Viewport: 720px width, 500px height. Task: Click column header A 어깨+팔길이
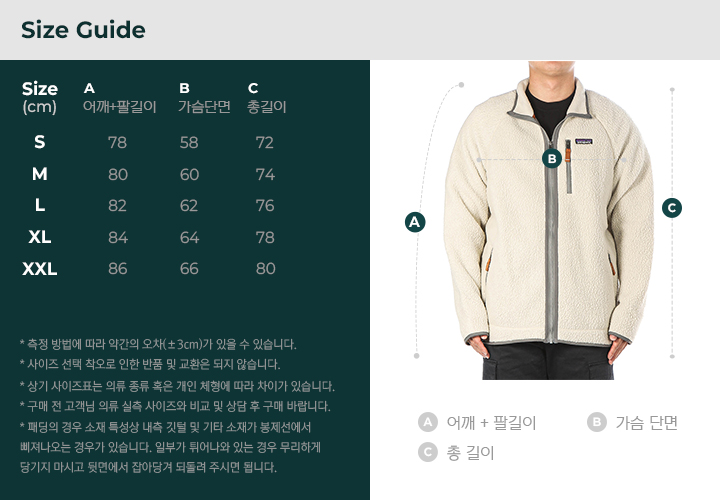pyautogui.click(x=119, y=98)
